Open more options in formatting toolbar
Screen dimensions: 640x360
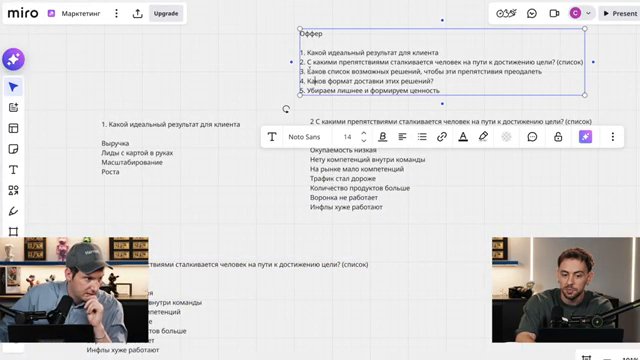coord(613,137)
